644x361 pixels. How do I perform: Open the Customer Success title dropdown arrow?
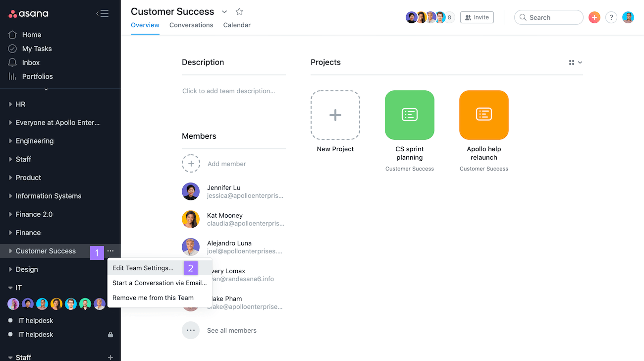[x=224, y=11]
